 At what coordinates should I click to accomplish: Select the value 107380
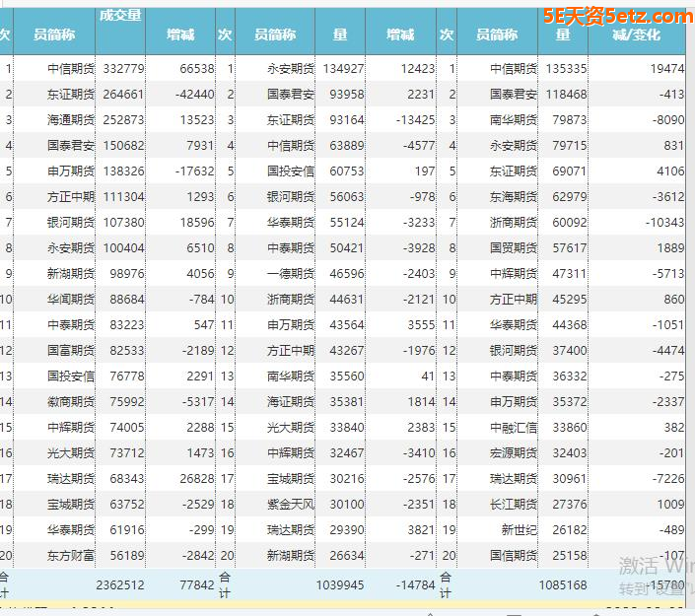[x=123, y=223]
